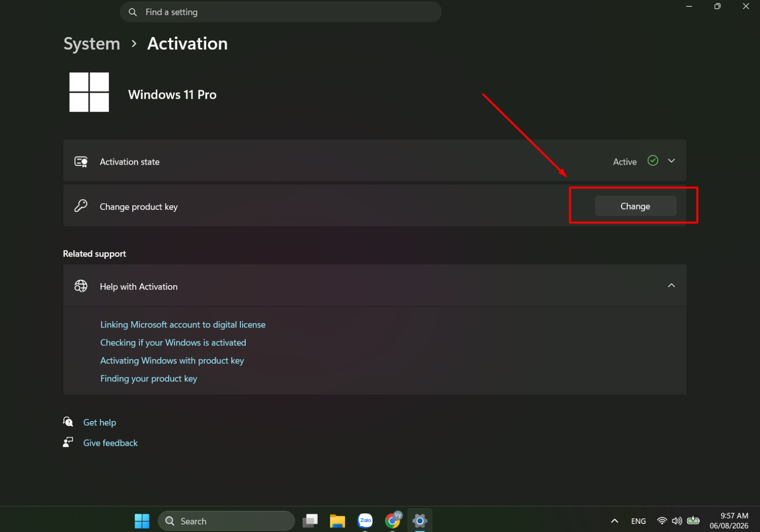The image size is (760, 532).
Task: Click the globe icon beside Help with Activation
Action: (x=81, y=286)
